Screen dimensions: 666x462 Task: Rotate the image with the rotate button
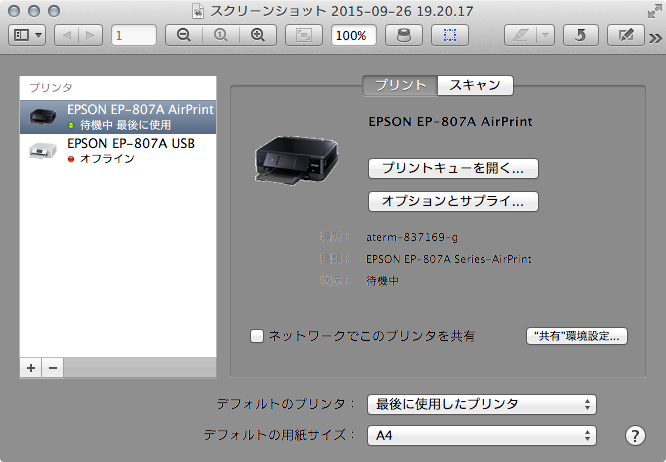pyautogui.click(x=581, y=35)
